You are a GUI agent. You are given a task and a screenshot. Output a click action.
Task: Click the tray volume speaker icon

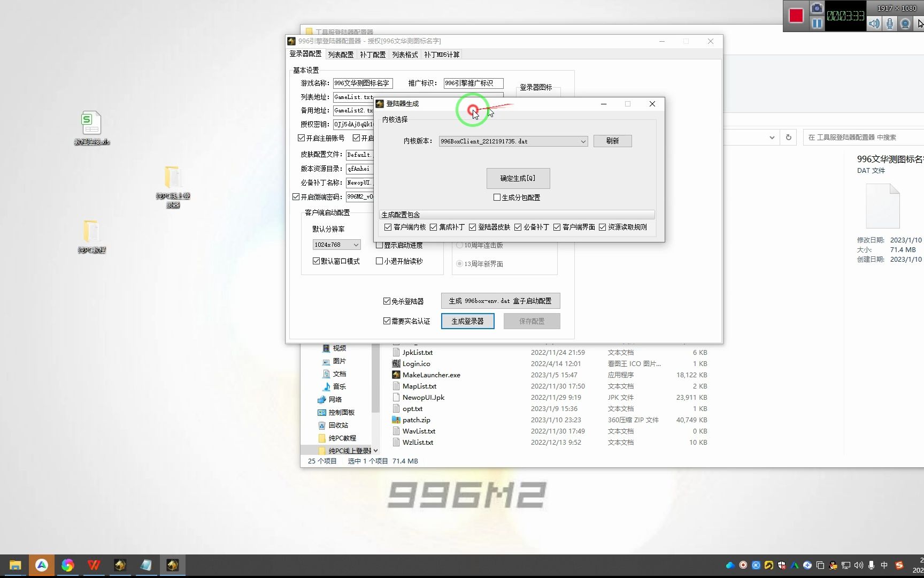point(859,565)
